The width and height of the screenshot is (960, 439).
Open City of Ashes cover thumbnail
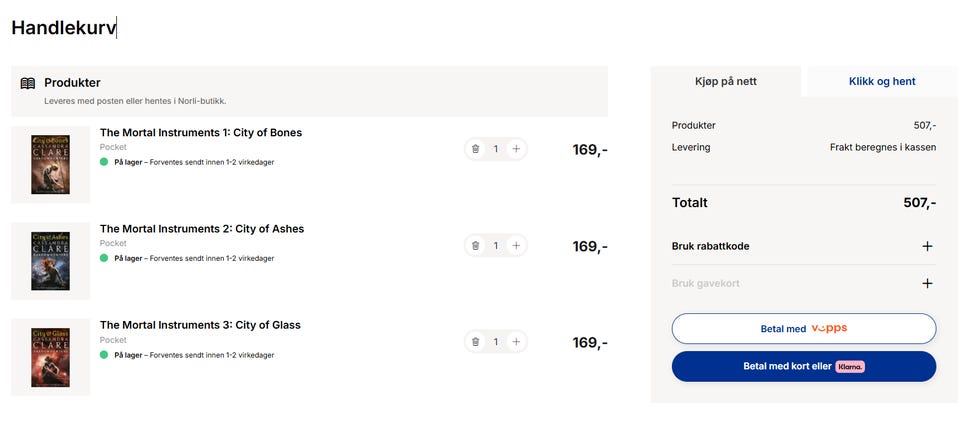coord(50,261)
